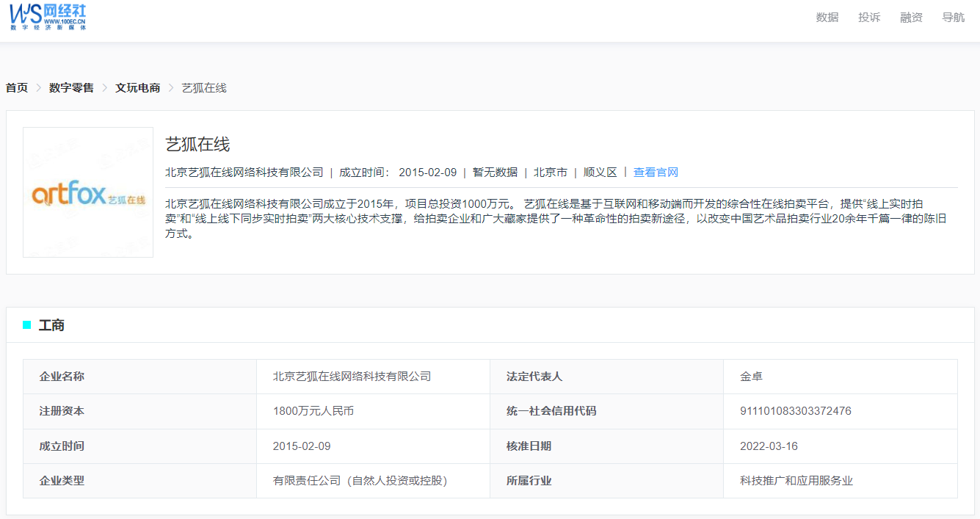Click the 企业名称 table label

click(62, 377)
